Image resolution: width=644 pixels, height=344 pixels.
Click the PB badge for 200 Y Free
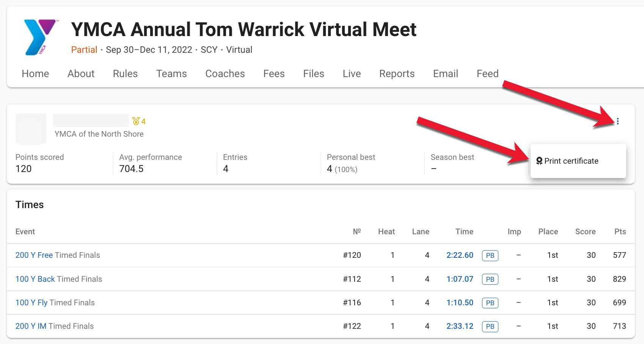(490, 255)
